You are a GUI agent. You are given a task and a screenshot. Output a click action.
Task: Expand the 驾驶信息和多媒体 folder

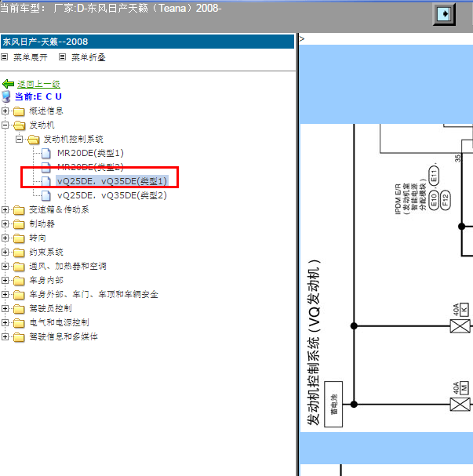(x=5, y=336)
